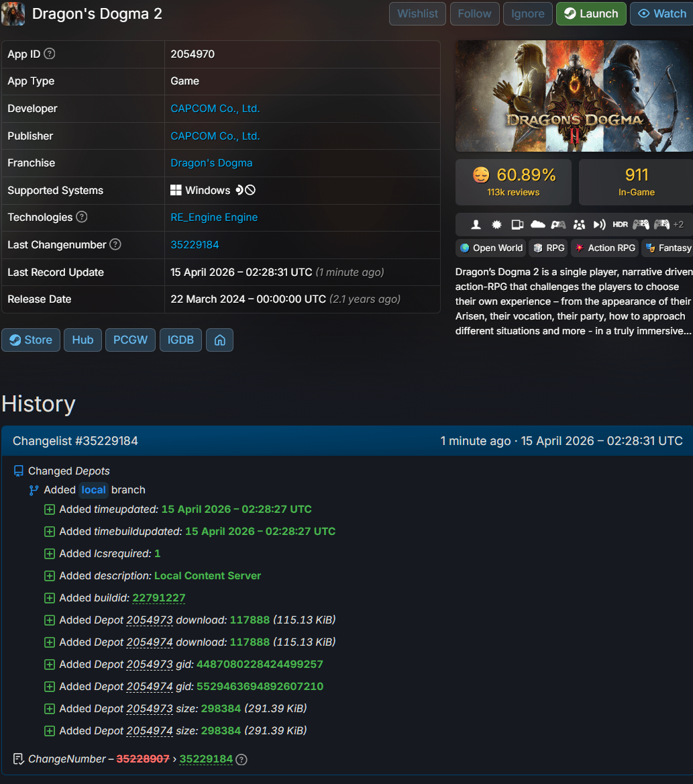693x784 pixels.
Task: Open the Open World tag
Action: 490,248
